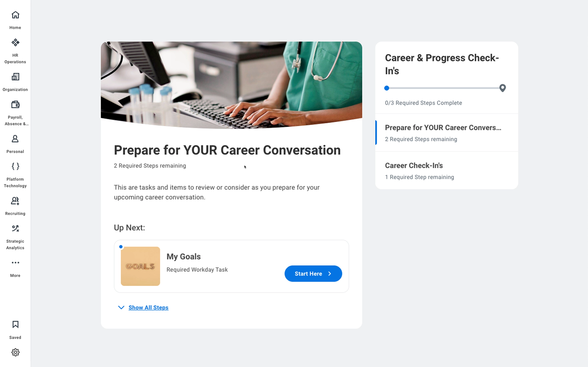This screenshot has height=367, width=588.
Task: Select Prepare for YOUR Career Conversation section
Action: click(x=447, y=133)
